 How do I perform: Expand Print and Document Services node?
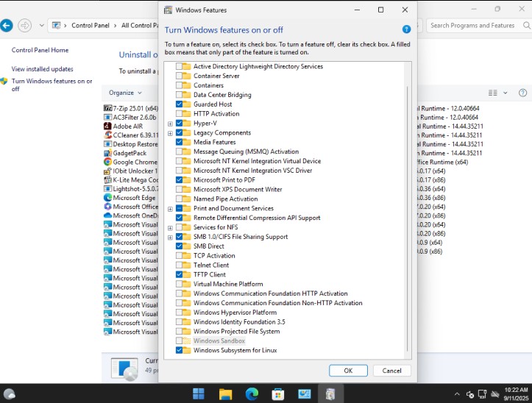click(170, 209)
